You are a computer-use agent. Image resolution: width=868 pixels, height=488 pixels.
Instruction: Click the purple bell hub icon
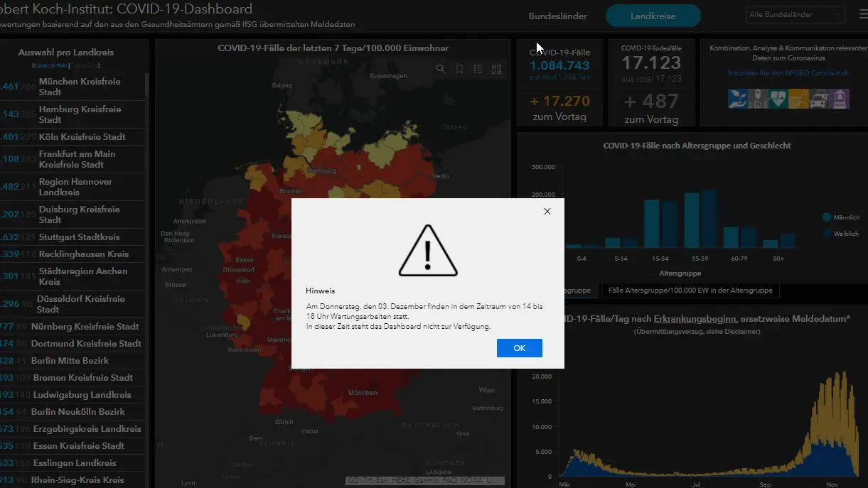[840, 99]
